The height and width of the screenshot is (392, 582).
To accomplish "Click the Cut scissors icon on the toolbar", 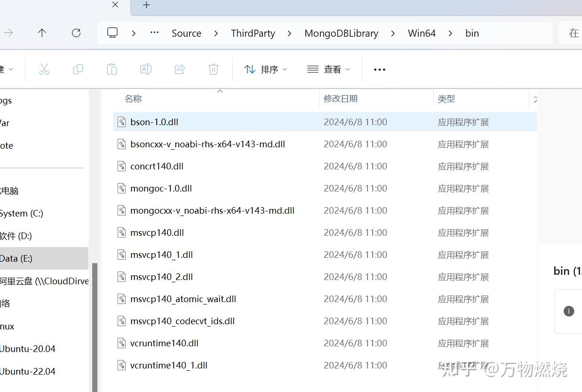I will pyautogui.click(x=44, y=69).
